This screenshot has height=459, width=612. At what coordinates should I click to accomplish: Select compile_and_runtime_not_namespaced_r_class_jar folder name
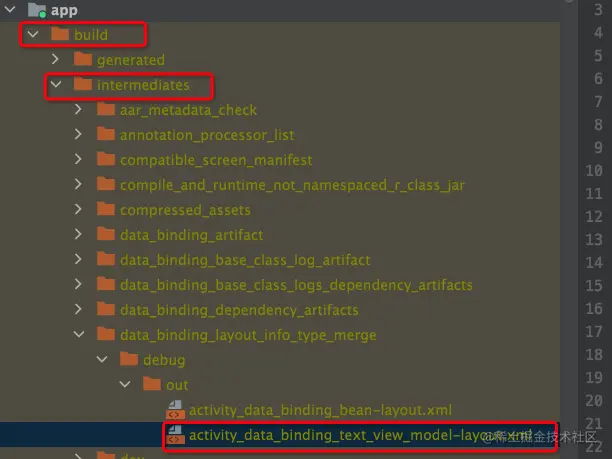[x=292, y=185]
